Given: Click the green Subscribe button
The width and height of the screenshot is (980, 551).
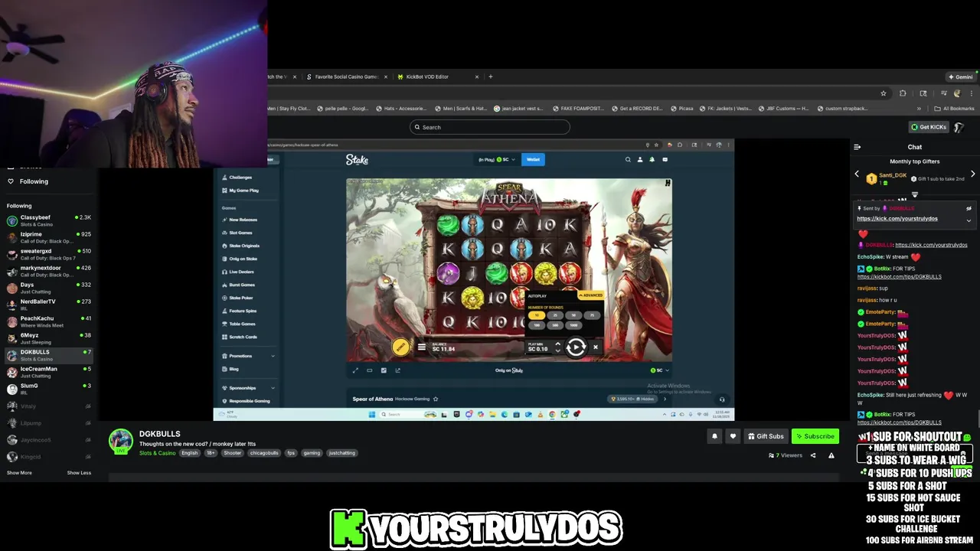Looking at the screenshot, I should click(x=815, y=436).
